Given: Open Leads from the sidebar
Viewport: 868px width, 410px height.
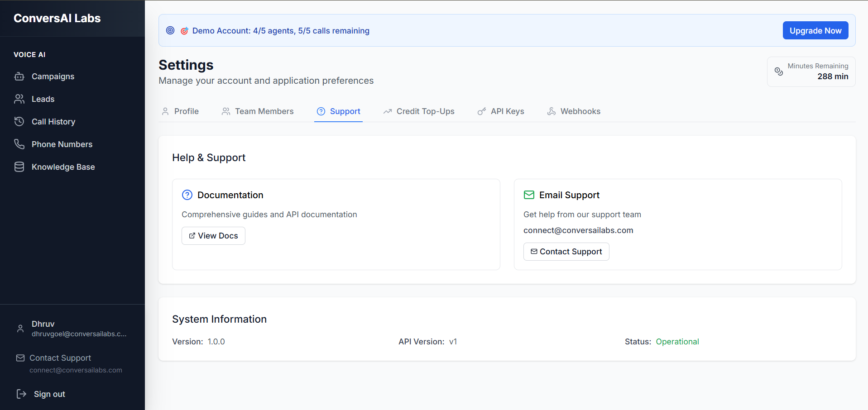Looking at the screenshot, I should (x=72, y=99).
